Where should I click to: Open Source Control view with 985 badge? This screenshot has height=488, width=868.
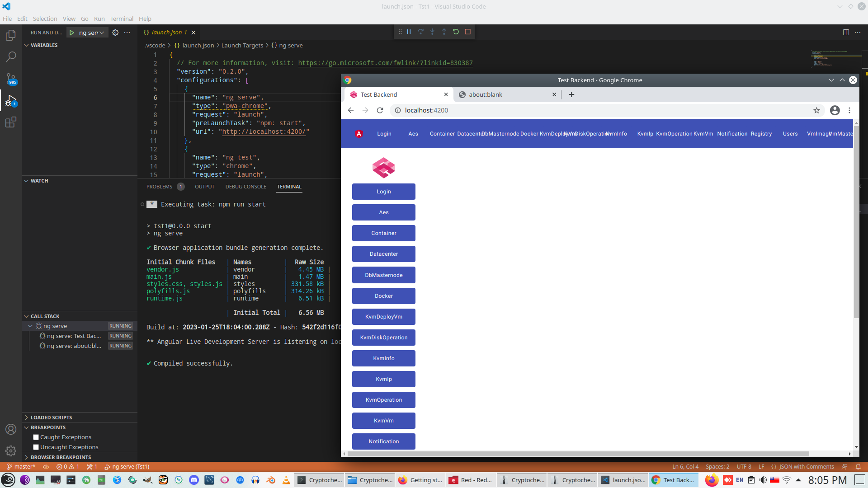pos(11,79)
